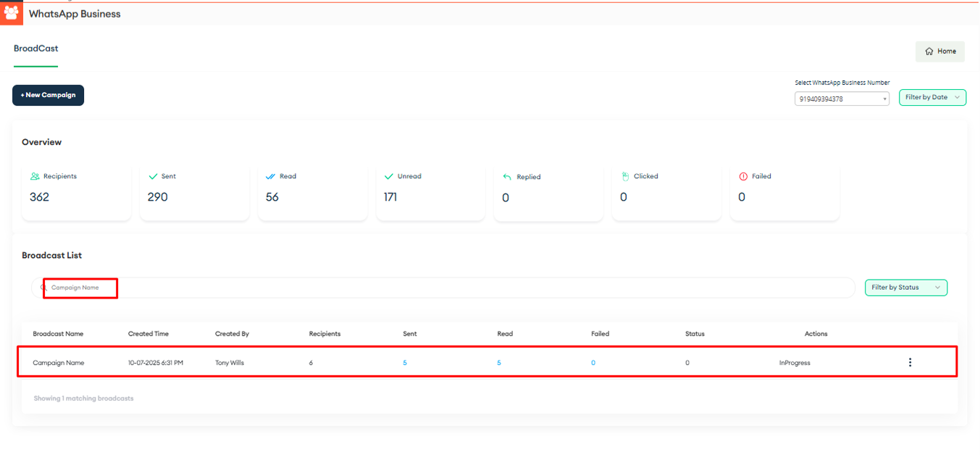Click the Recipients people icon in Overview
The width and height of the screenshot is (980, 455).
click(35, 176)
